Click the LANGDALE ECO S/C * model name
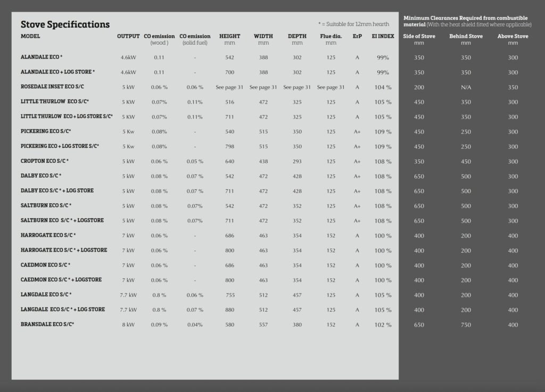Screen dimensions: 545x392 pos(46,295)
